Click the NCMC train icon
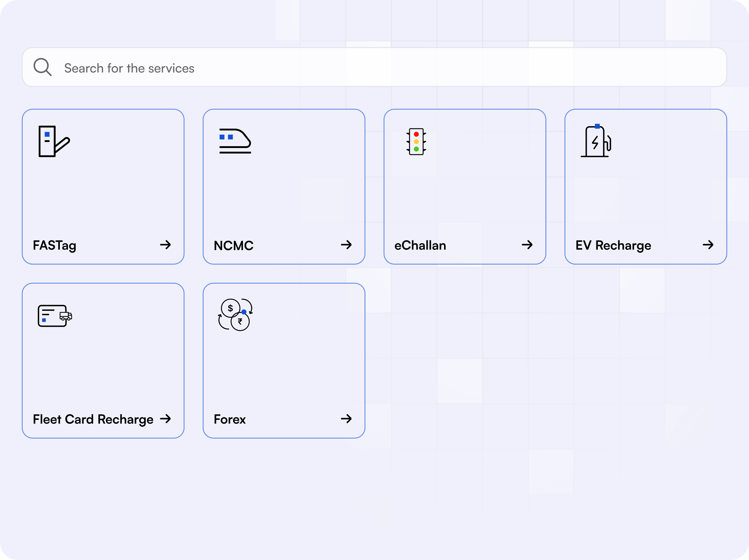The image size is (749, 560). point(235,141)
